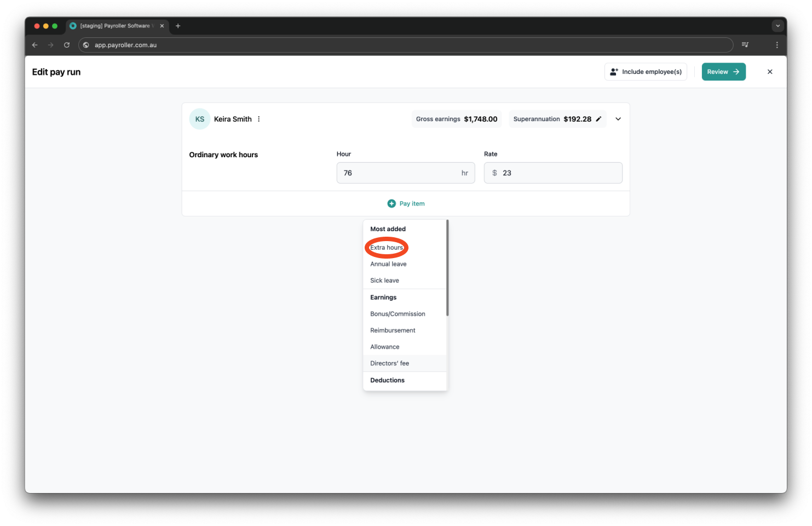812x526 pixels.
Task: Choose Annual leave in the dropdown
Action: click(388, 264)
